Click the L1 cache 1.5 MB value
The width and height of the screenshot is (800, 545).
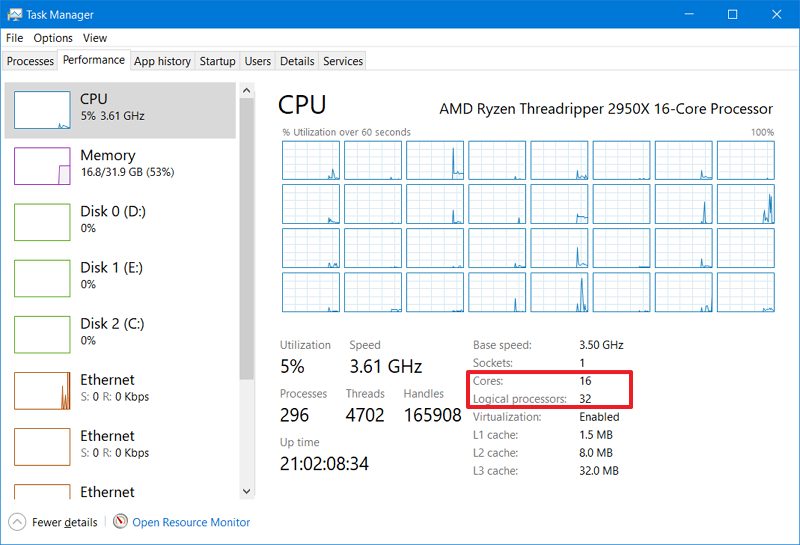[596, 435]
